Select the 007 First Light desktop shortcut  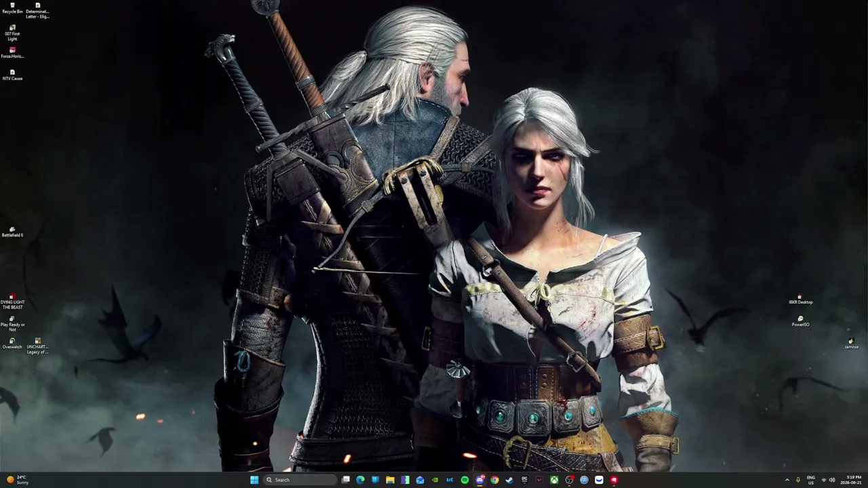point(12,33)
